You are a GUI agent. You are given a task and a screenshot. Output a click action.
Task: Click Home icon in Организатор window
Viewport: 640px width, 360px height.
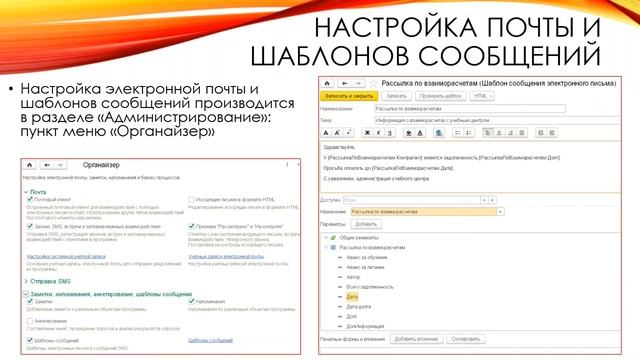(29, 165)
